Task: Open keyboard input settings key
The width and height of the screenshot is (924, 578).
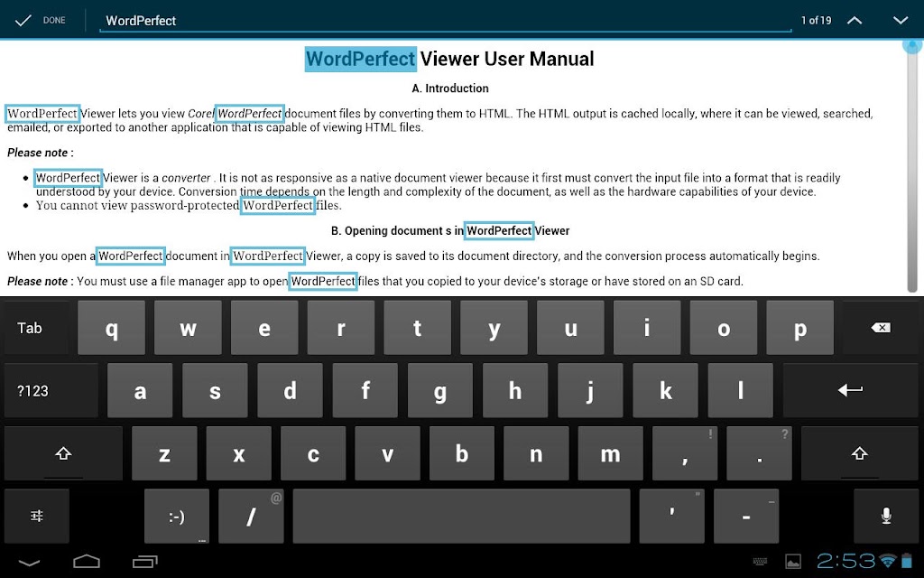Action: (x=36, y=516)
